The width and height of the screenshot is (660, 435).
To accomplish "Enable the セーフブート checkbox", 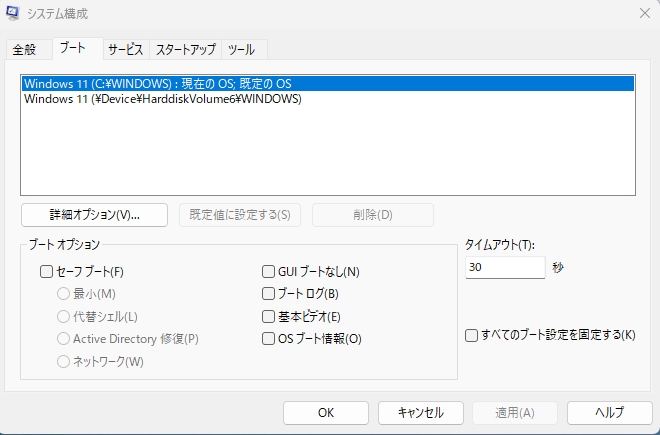I will tap(46, 271).
